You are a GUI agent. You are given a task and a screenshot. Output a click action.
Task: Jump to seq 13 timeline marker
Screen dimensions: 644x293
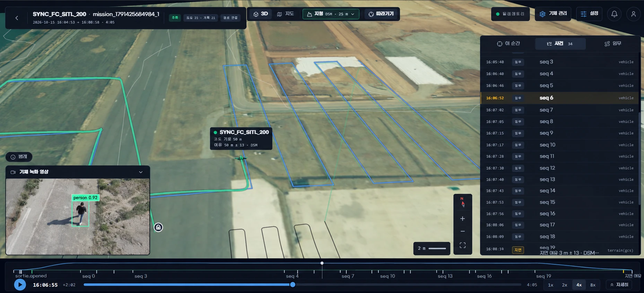click(445, 276)
